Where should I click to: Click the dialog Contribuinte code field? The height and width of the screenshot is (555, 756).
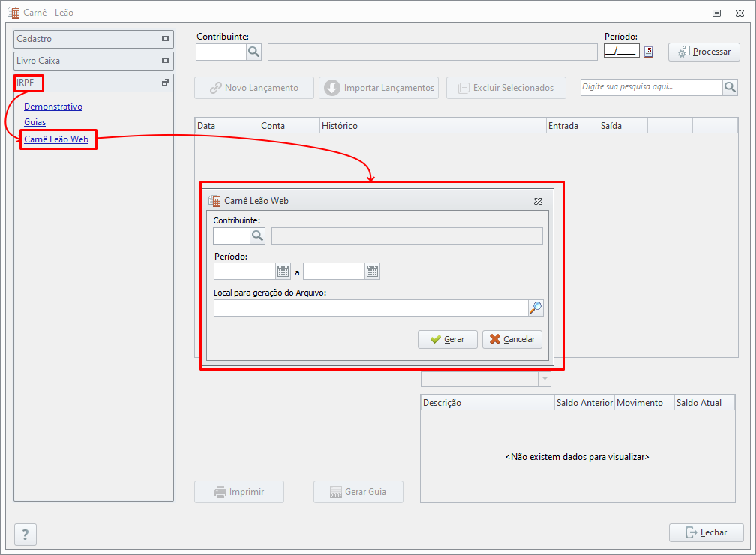pos(232,235)
